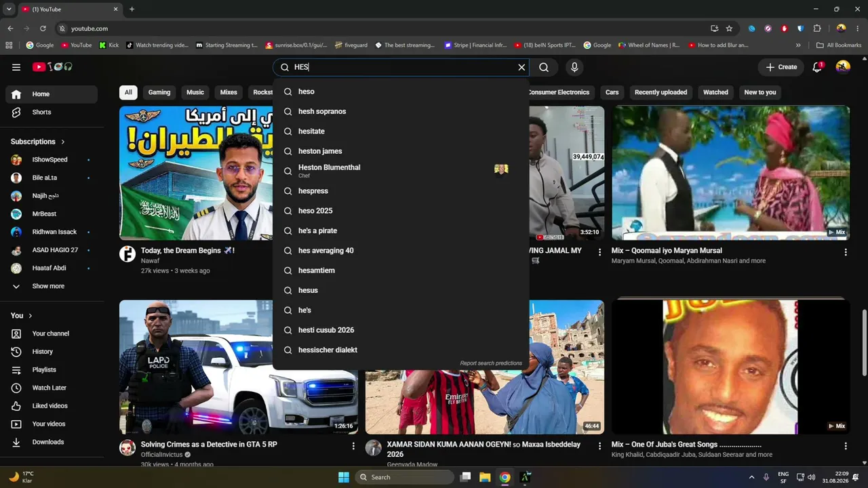Screen dimensions: 868x488
Task: Open the Ridhwan Issack subscription
Action: 52,232
